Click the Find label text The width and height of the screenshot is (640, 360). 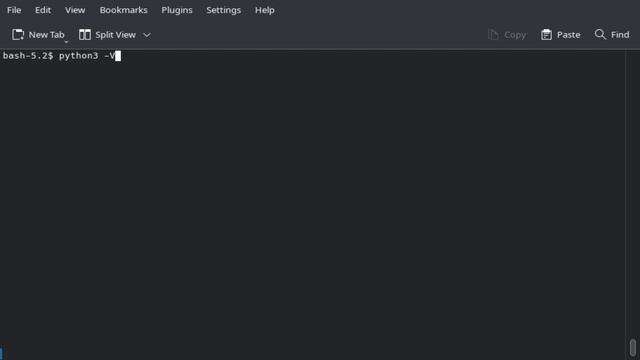click(x=620, y=35)
